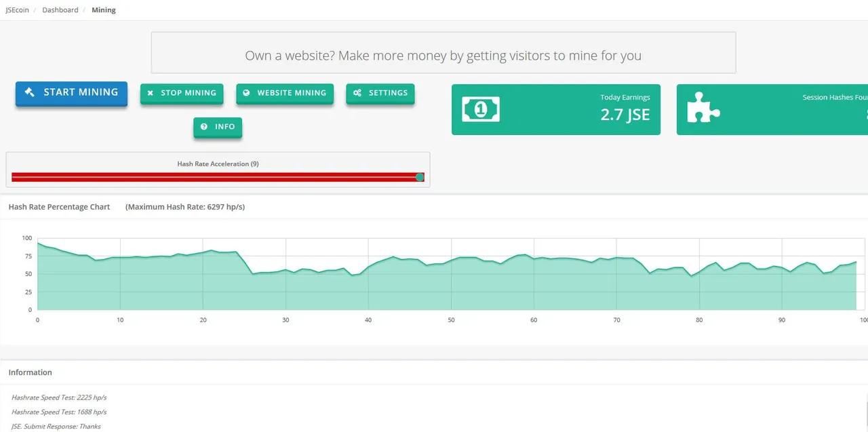Click the puzzle piece icon in Session Hashes
This screenshot has width=868, height=432.
(x=703, y=107)
